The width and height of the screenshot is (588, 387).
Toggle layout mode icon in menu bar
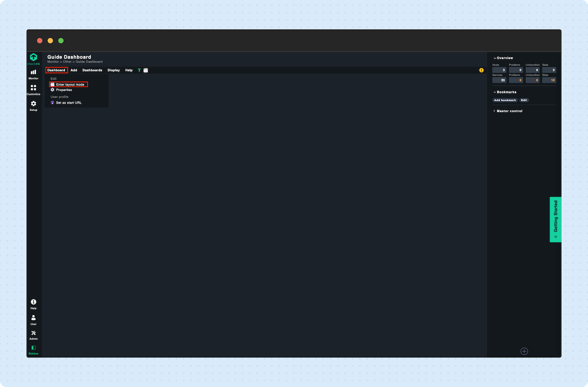click(146, 70)
